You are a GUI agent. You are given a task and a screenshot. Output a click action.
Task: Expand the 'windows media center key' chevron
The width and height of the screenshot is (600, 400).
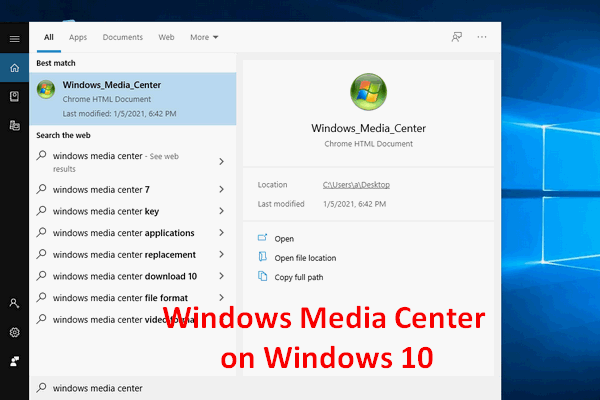[x=221, y=211]
